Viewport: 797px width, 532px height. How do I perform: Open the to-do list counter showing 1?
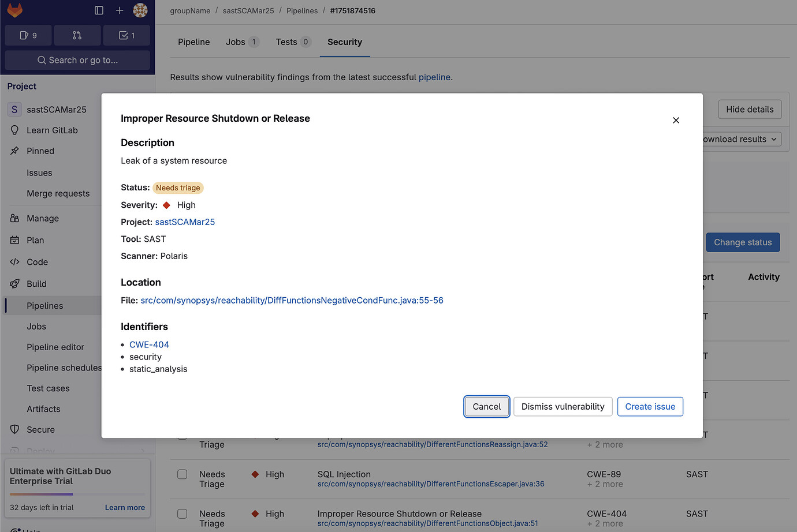(126, 35)
